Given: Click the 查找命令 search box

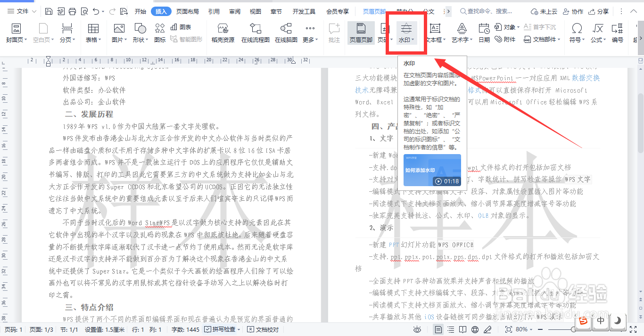Looking at the screenshot, I should click(486, 11).
